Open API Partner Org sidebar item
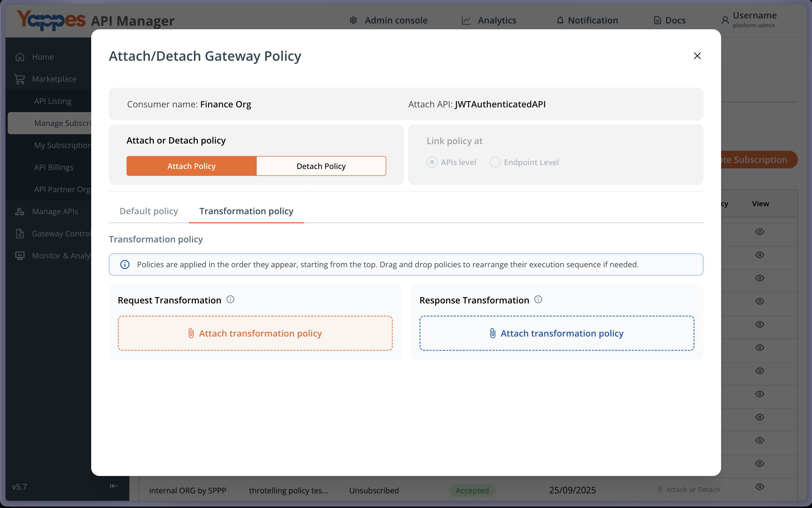This screenshot has height=508, width=812. (62, 189)
